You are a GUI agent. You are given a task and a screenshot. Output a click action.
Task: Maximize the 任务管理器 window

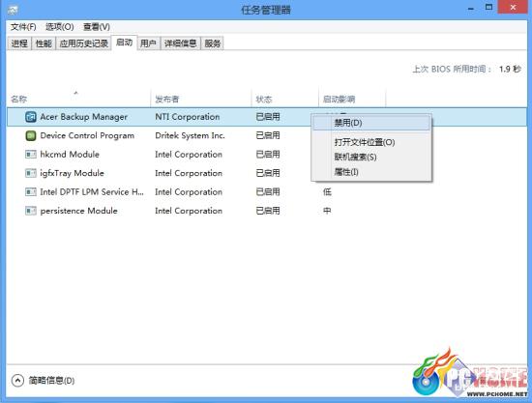pos(488,7)
